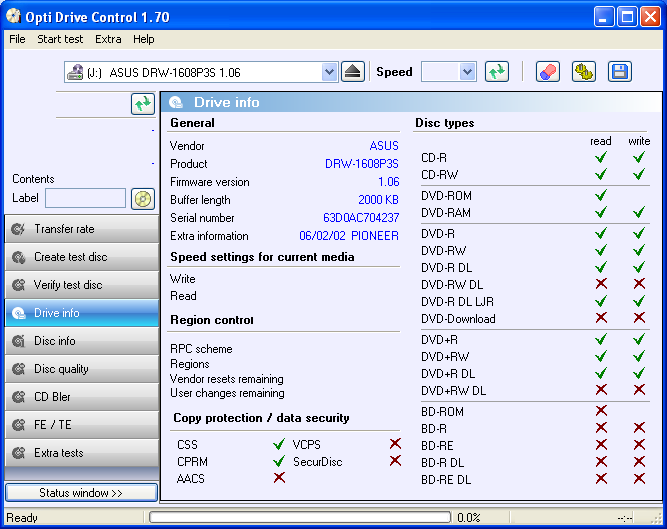Click the buffer length value 2000 KB
This screenshot has width=667, height=529.
[x=378, y=200]
